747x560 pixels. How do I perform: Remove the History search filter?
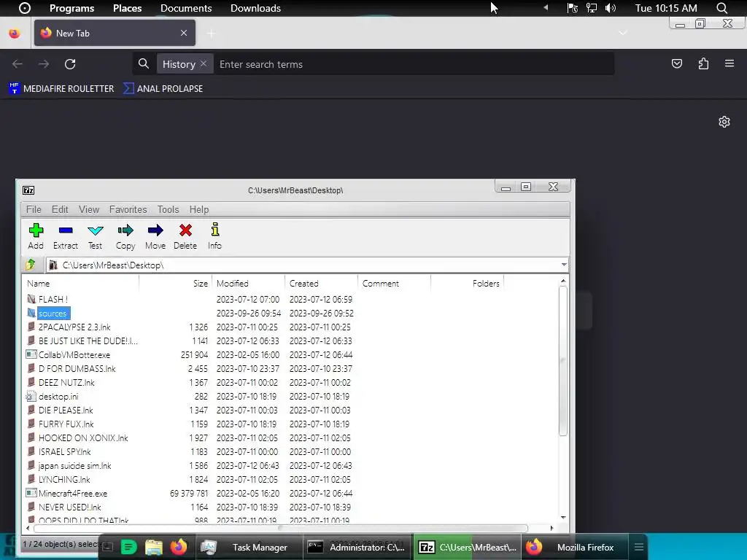point(204,63)
